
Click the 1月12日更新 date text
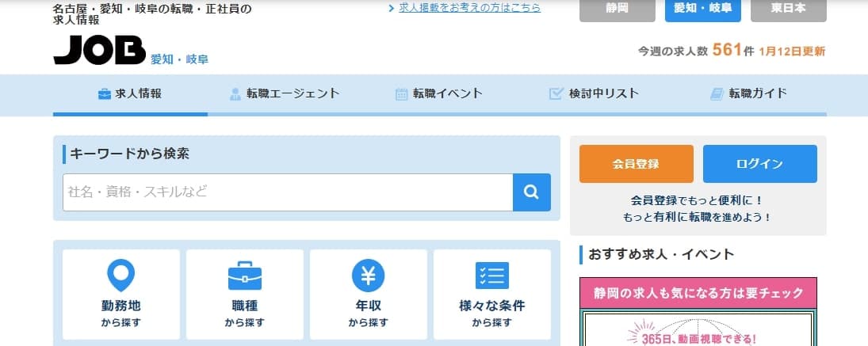(792, 51)
